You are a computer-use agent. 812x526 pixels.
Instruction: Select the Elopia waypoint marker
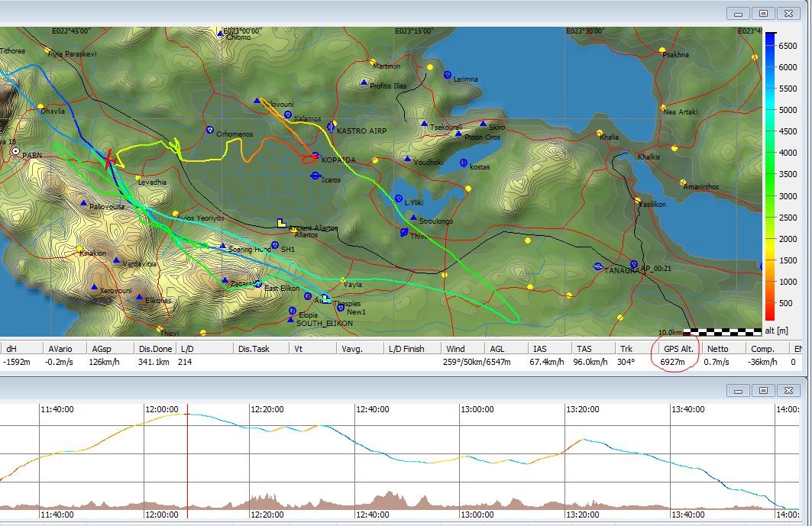tap(292, 311)
